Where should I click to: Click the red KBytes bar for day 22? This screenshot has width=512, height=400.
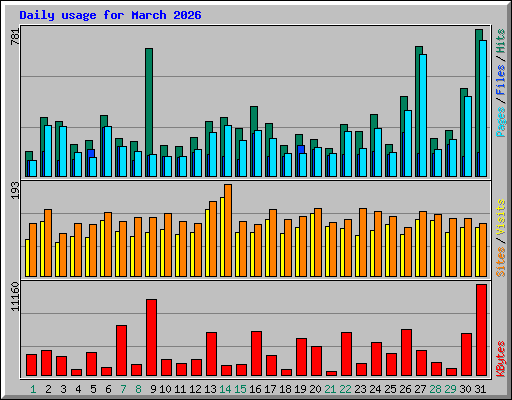(x=346, y=354)
